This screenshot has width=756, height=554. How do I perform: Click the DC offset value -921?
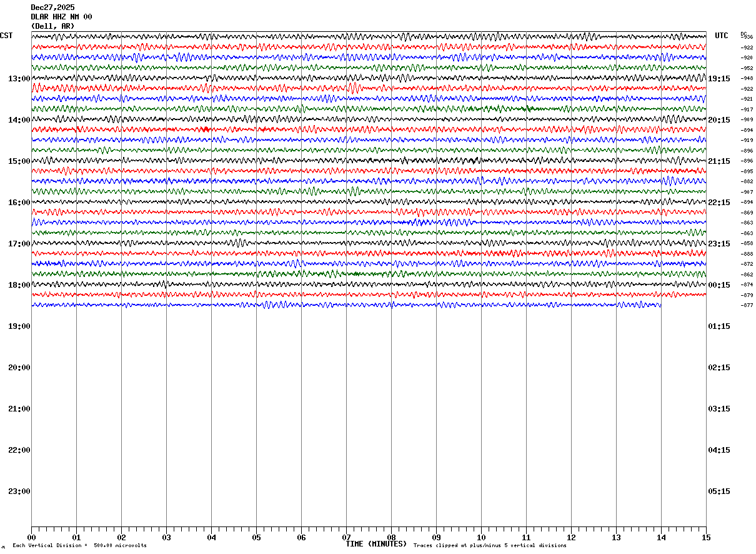tap(747, 99)
